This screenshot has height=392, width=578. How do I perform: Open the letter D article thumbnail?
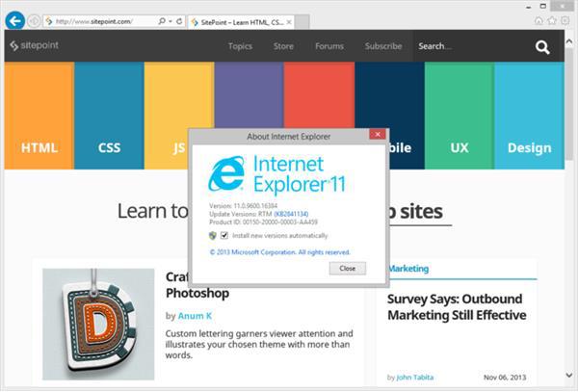98,325
